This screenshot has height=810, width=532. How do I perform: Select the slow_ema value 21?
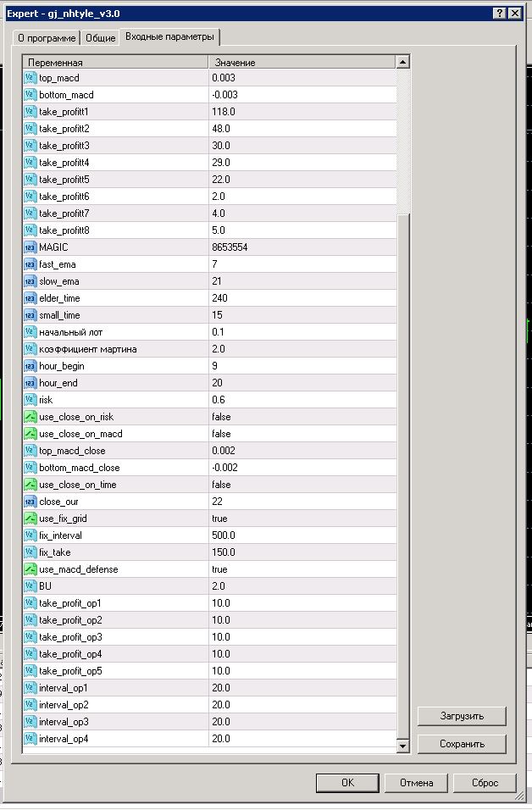pyautogui.click(x=216, y=281)
